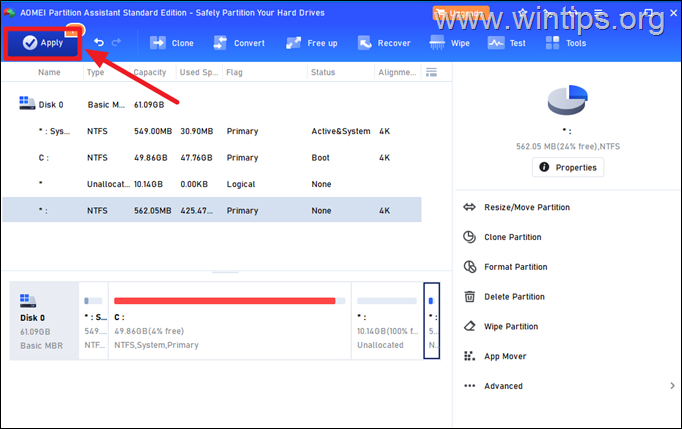Choose Wipe Partition
This screenshot has height=429, width=682.
tap(511, 326)
